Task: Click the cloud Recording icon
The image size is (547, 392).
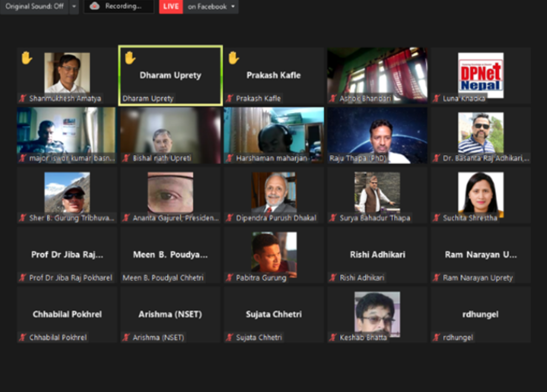Action: (94, 6)
